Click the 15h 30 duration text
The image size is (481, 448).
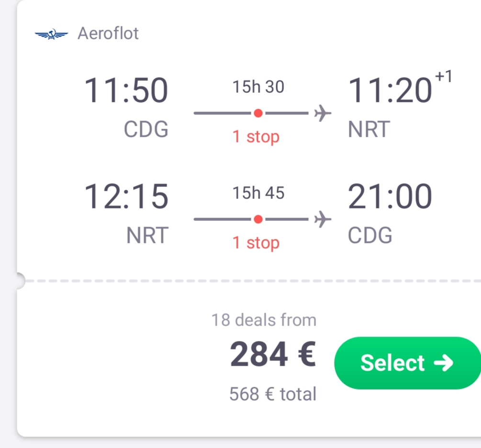(258, 87)
